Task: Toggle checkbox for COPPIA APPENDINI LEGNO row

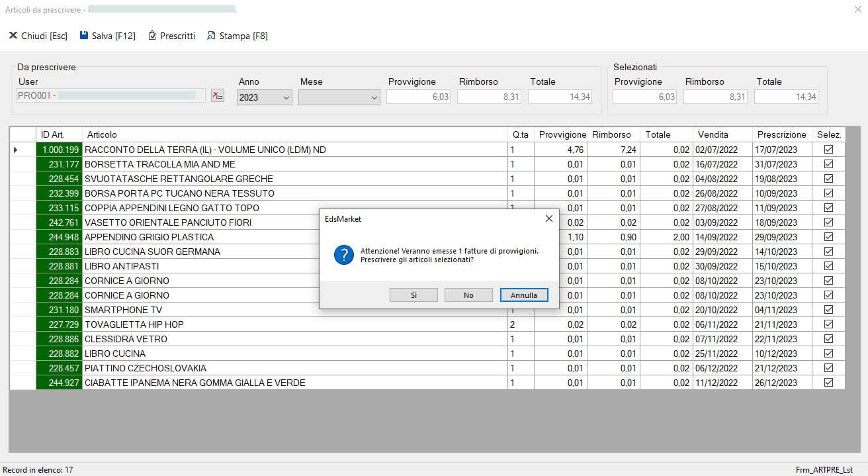Action: click(828, 208)
